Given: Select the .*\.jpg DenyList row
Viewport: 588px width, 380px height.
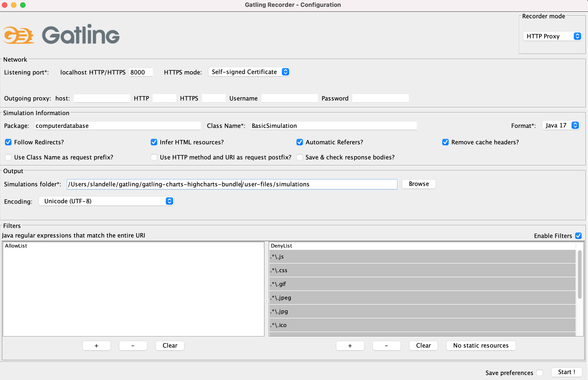Looking at the screenshot, I should point(422,311).
